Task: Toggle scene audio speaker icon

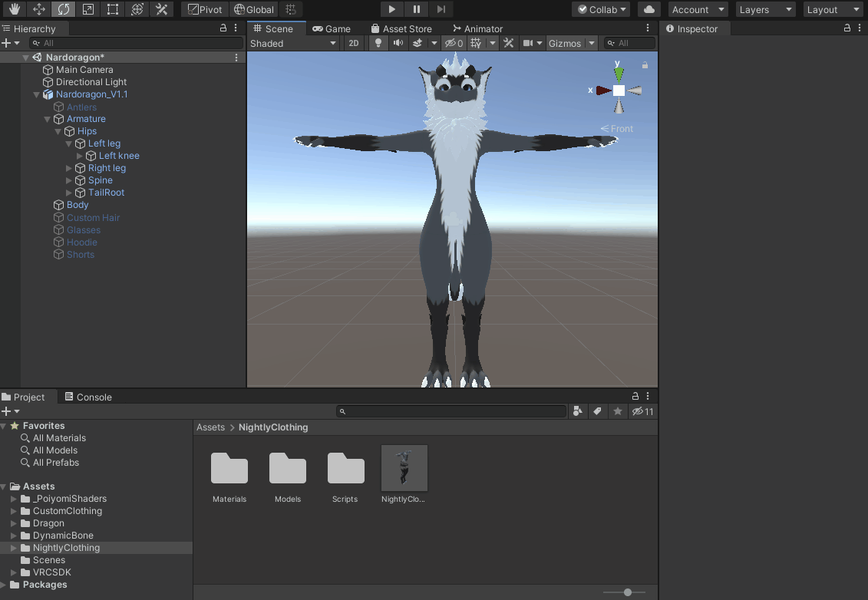Action: point(398,43)
